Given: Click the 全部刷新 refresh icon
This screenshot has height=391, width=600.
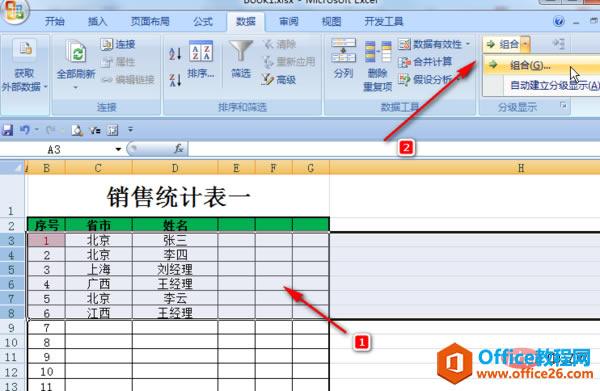Looking at the screenshot, I should pos(76,51).
